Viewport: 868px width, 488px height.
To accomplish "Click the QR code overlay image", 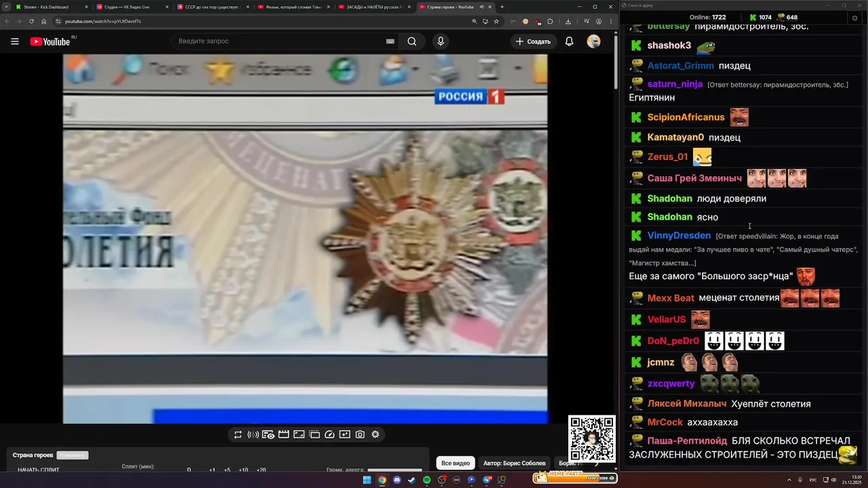I will coord(592,439).
